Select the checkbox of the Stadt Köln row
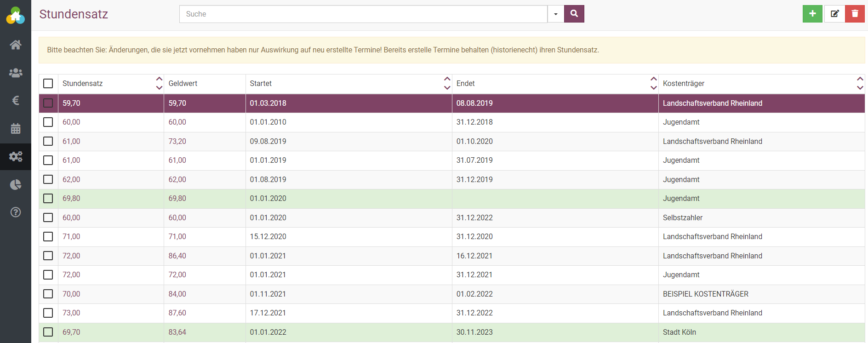The height and width of the screenshot is (343, 868). pyautogui.click(x=48, y=332)
